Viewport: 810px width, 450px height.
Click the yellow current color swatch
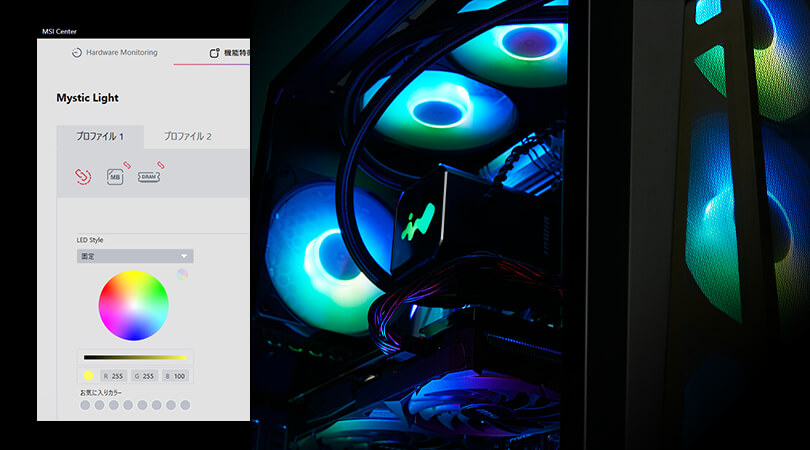point(88,376)
